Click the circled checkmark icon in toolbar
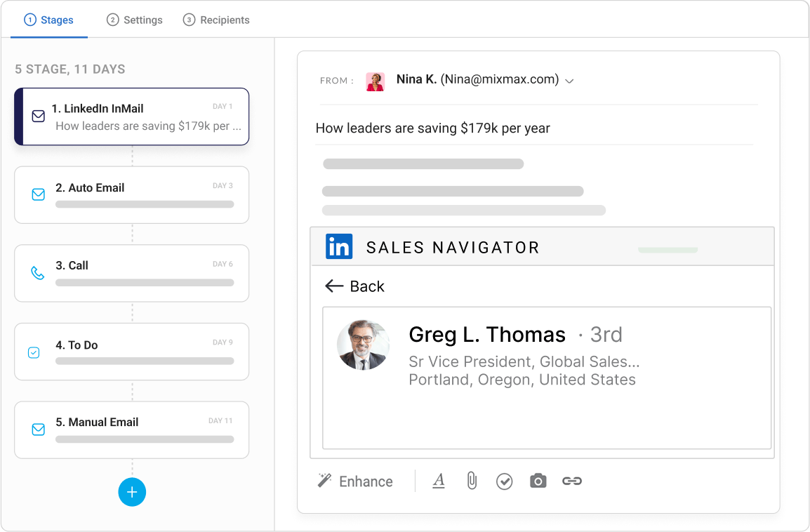 click(504, 481)
